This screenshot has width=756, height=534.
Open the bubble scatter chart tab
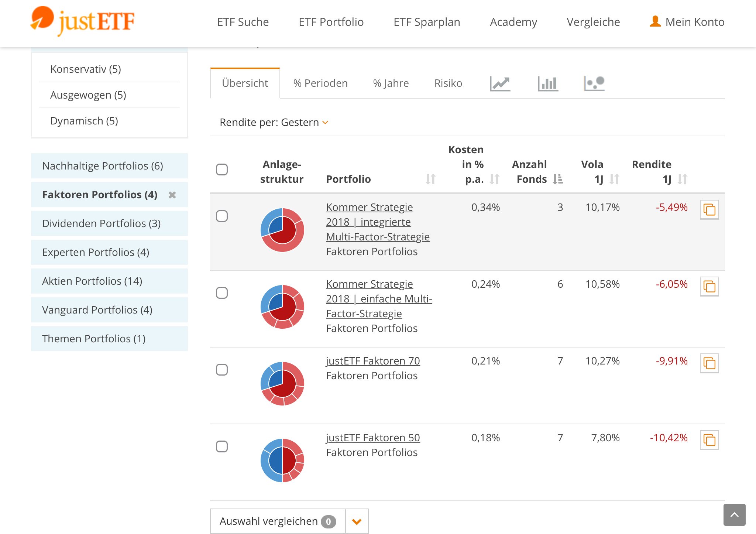(594, 83)
